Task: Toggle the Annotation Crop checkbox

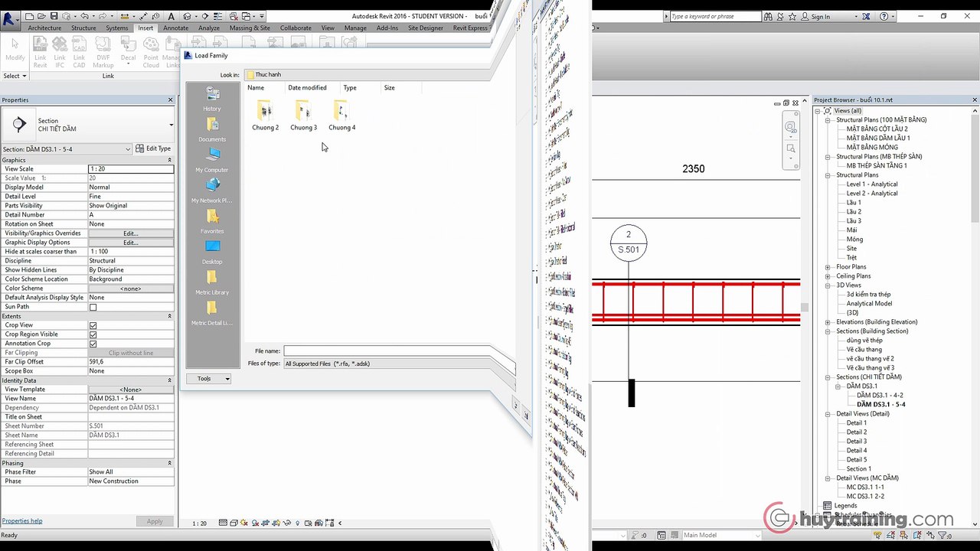Action: [93, 344]
